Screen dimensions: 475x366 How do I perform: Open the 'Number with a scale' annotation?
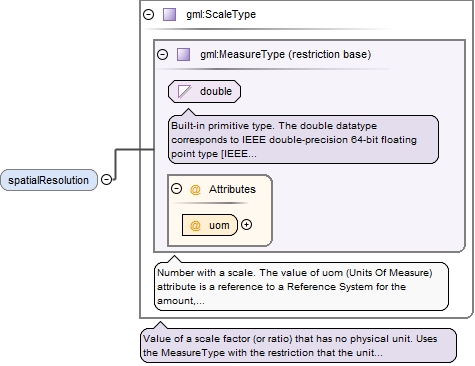(301, 286)
